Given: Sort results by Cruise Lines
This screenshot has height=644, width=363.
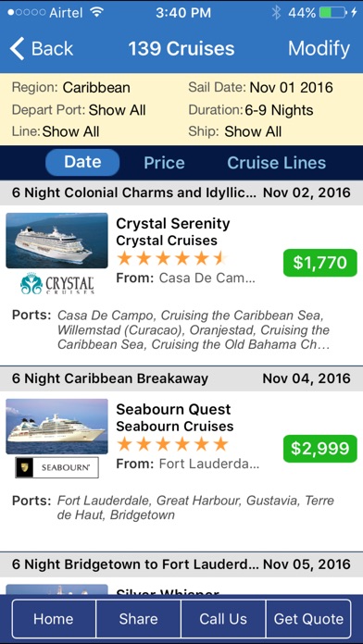Looking at the screenshot, I should click(276, 163).
